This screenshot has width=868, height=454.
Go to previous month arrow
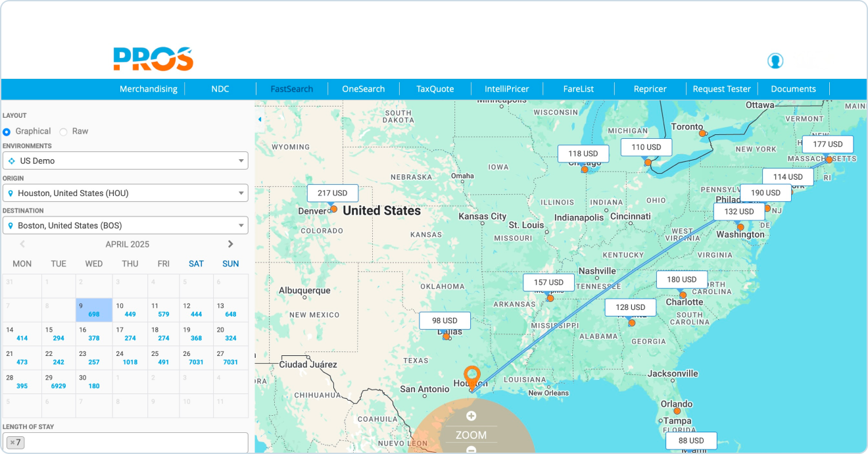tap(22, 244)
